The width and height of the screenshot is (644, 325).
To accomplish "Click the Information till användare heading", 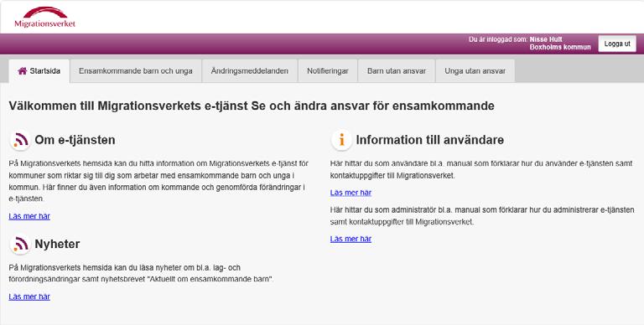I will coord(429,140).
